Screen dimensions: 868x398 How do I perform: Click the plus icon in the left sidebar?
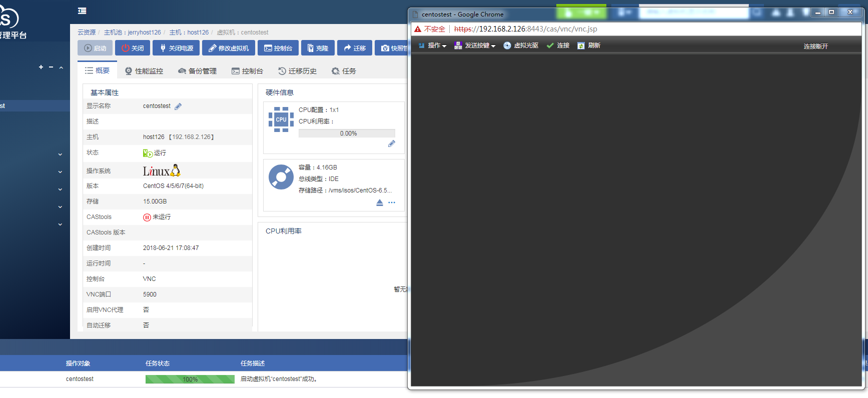41,67
